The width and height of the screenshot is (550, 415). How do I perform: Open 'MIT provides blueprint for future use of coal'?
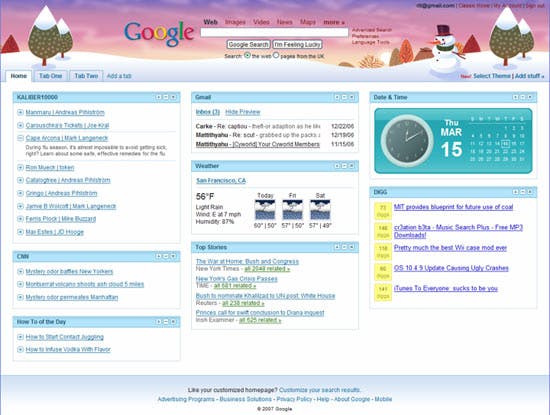pyautogui.click(x=453, y=207)
